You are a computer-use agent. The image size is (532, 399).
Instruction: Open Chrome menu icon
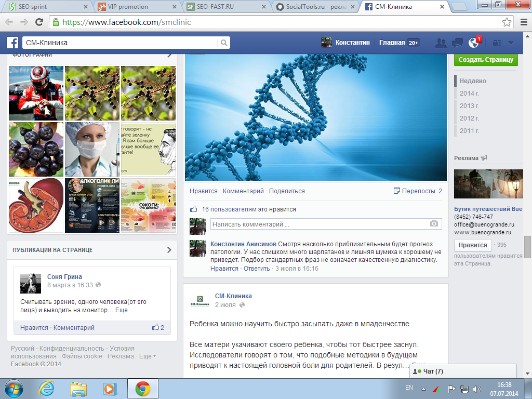[x=524, y=22]
